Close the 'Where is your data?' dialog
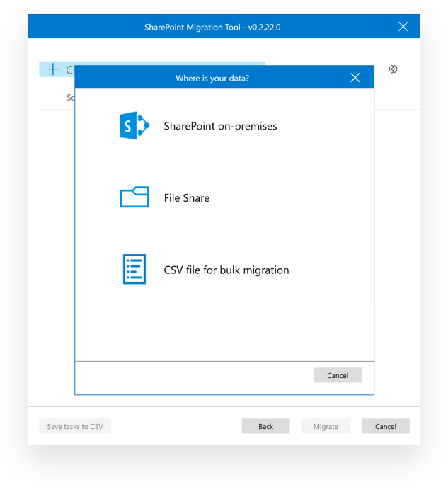The image size is (448, 487). [355, 78]
